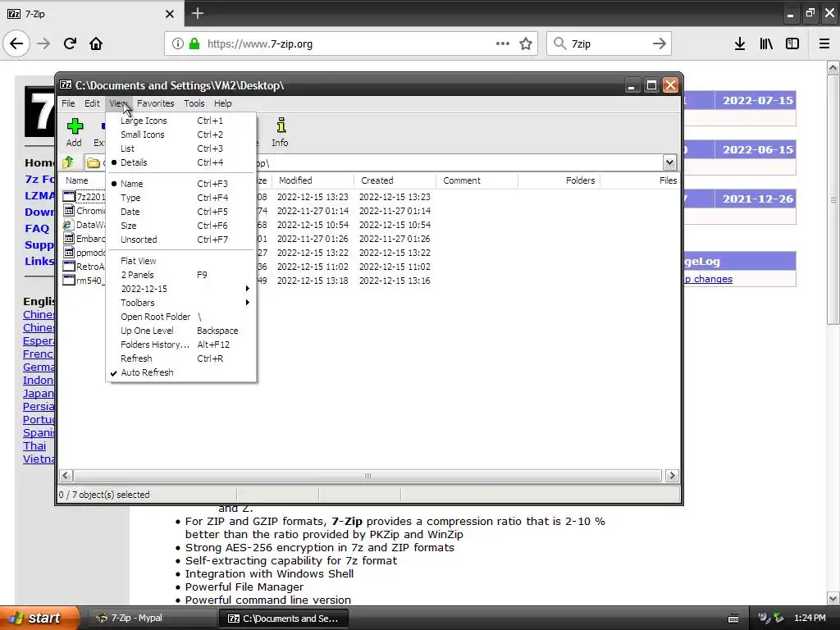Image resolution: width=840 pixels, height=630 pixels.
Task: Click the Created column header
Action: point(395,180)
